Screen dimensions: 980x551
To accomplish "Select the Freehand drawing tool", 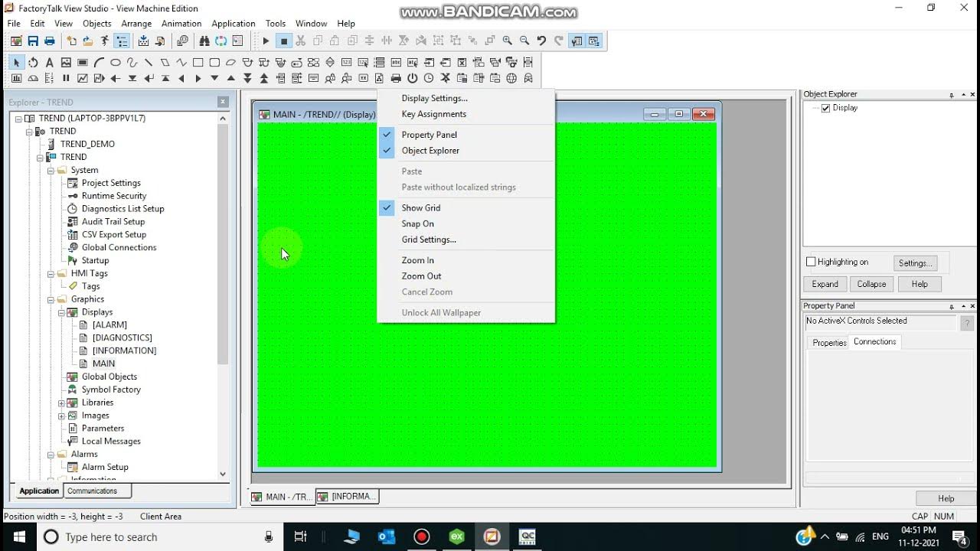I will [132, 63].
